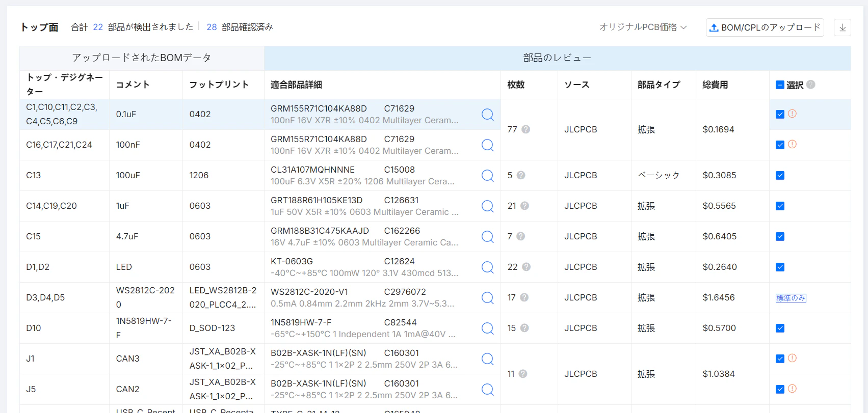Click the GRM188B31C475KAAJD part name

320,231
